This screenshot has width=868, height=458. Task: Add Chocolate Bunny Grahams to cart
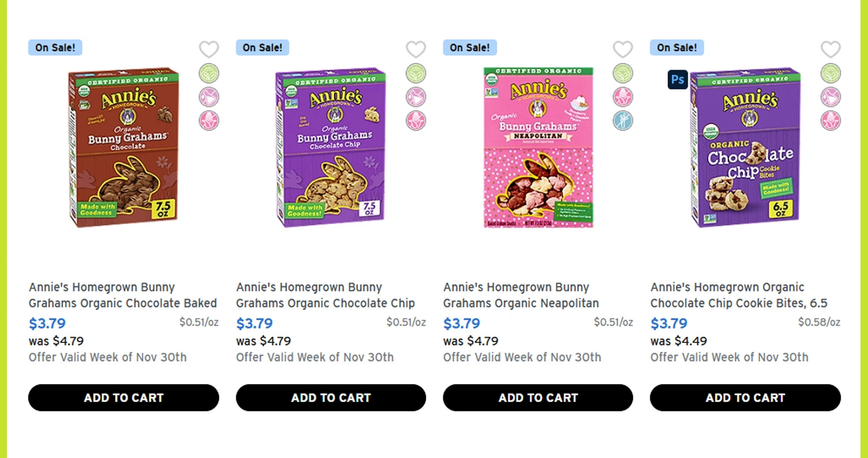click(123, 397)
